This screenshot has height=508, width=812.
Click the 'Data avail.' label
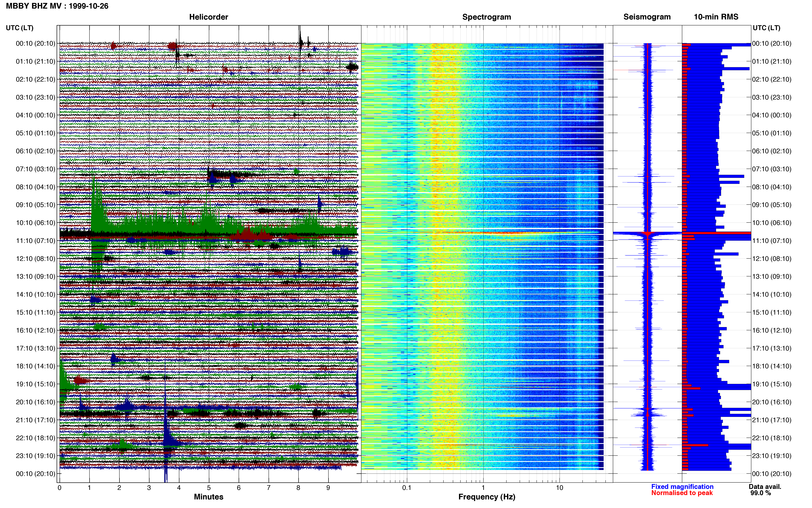coord(765,486)
